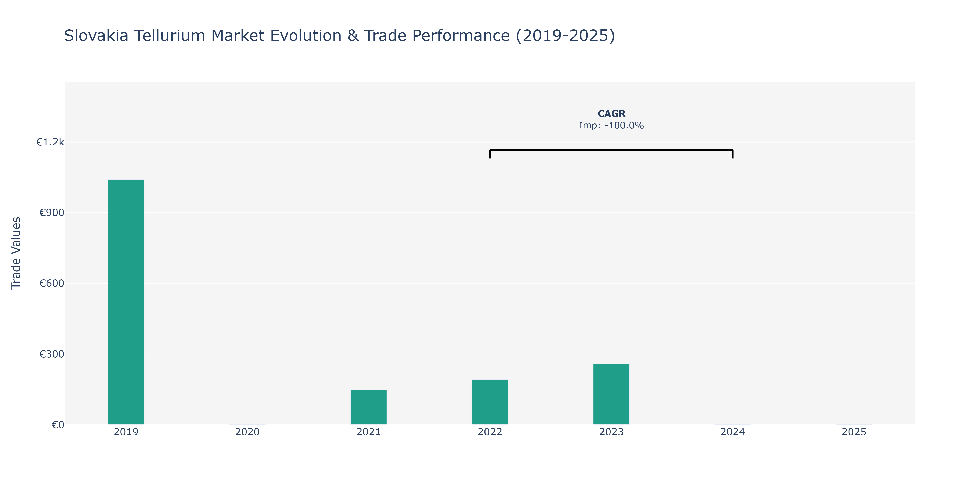Image resolution: width=980 pixels, height=490 pixels.
Task: Click the 'Imp: -100.0%' annotation text
Action: coord(611,126)
